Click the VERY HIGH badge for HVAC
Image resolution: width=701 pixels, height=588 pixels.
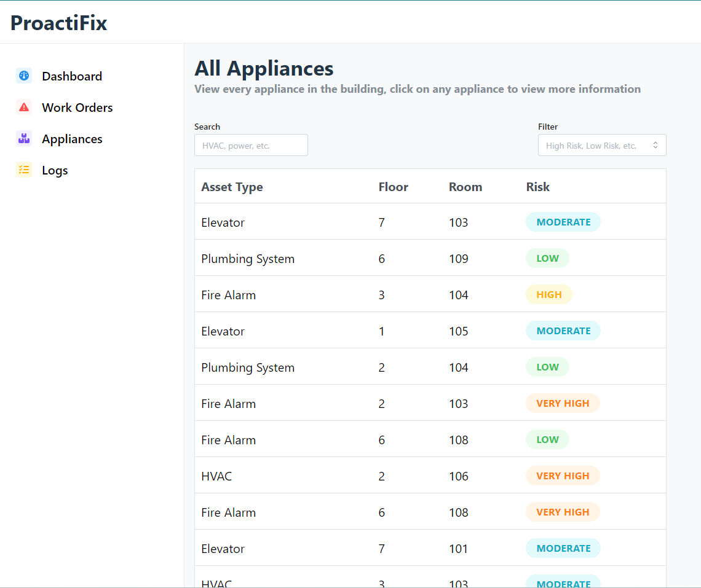563,476
